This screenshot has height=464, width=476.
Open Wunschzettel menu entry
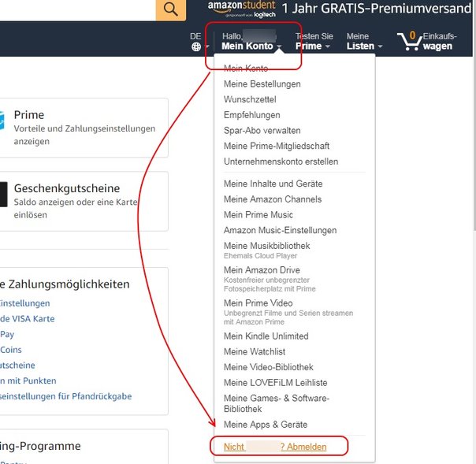250,99
